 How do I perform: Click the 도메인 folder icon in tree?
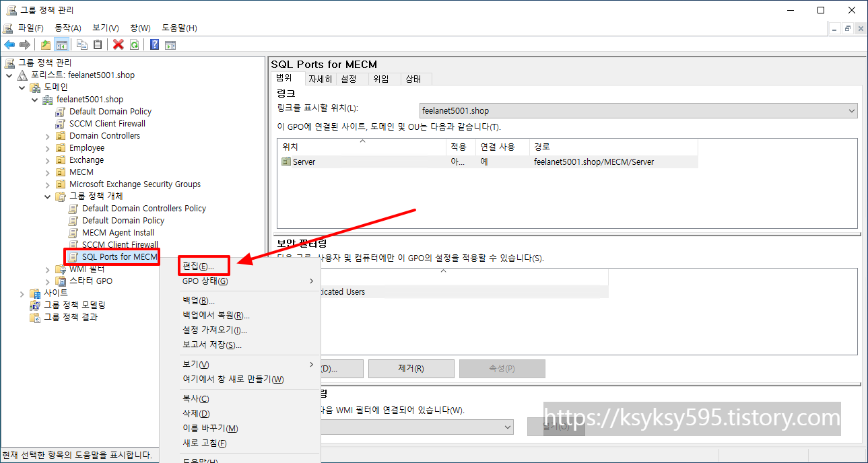35,87
